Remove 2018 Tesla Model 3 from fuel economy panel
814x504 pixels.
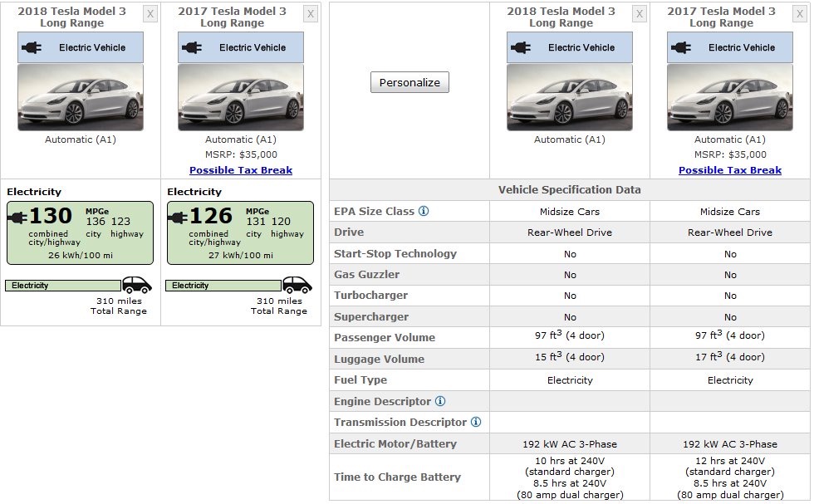tap(150, 14)
